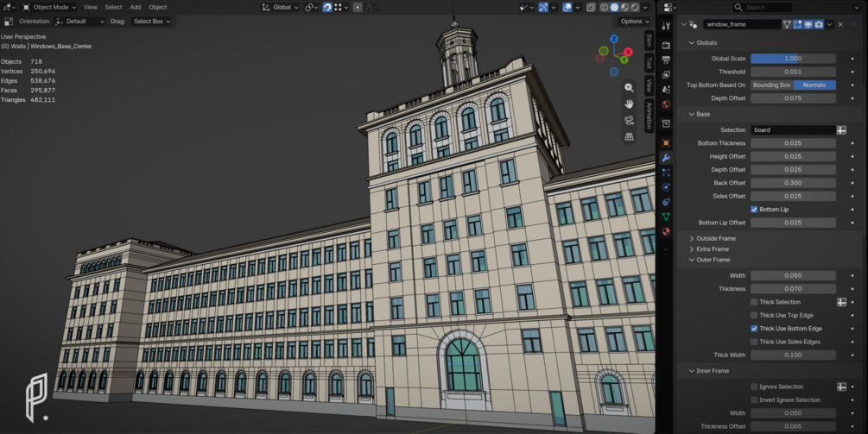Open the Material properties tab icon
The height and width of the screenshot is (434, 868).
click(666, 231)
